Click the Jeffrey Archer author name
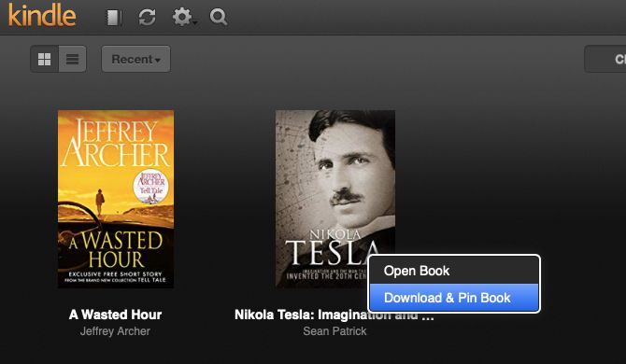This screenshot has width=626, height=364. tap(115, 331)
